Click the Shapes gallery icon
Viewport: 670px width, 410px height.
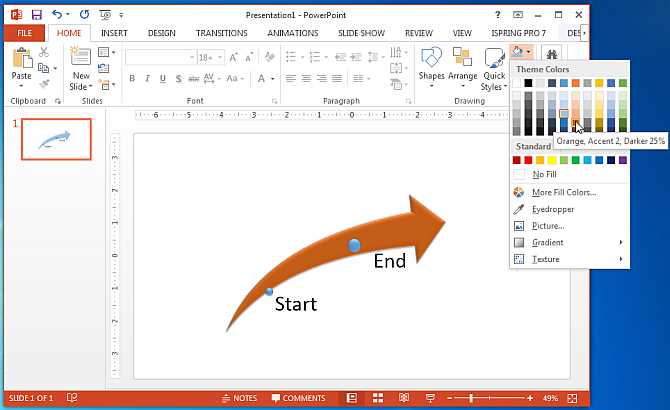pos(431,57)
